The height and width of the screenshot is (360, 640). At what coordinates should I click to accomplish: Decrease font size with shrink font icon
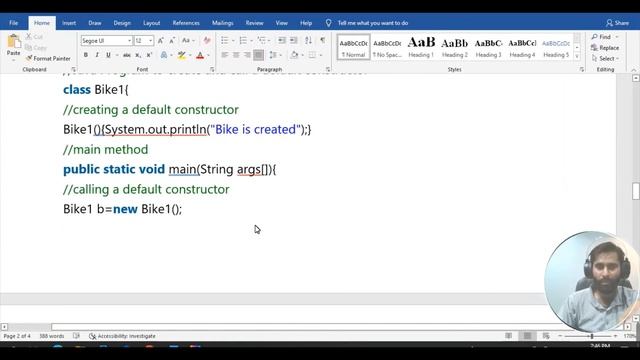172,40
